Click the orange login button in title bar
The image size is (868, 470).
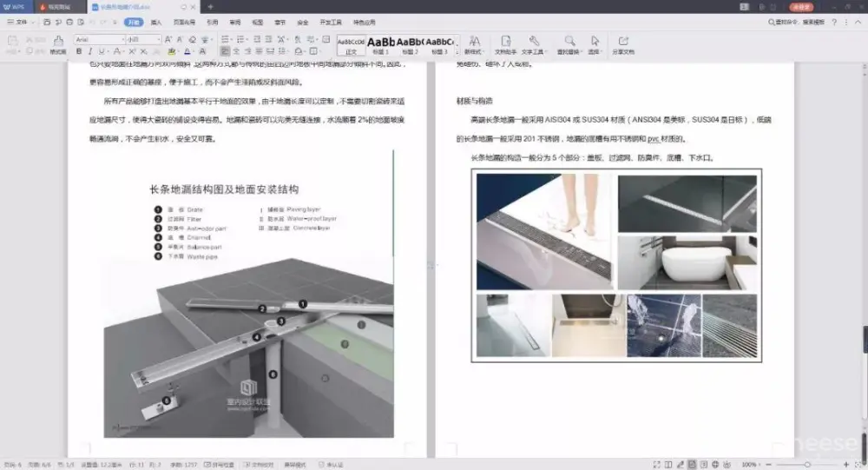pyautogui.click(x=801, y=7)
